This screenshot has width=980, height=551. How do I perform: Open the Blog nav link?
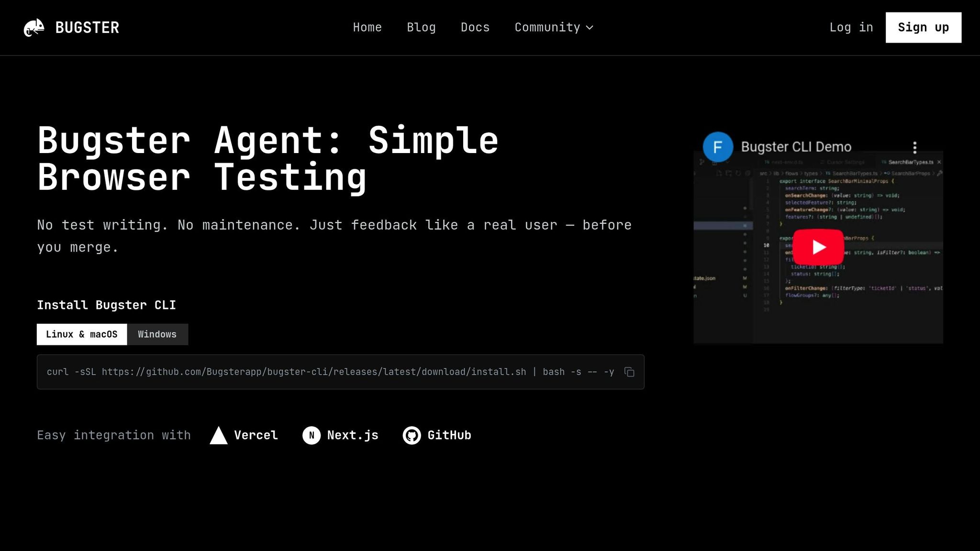click(x=421, y=27)
